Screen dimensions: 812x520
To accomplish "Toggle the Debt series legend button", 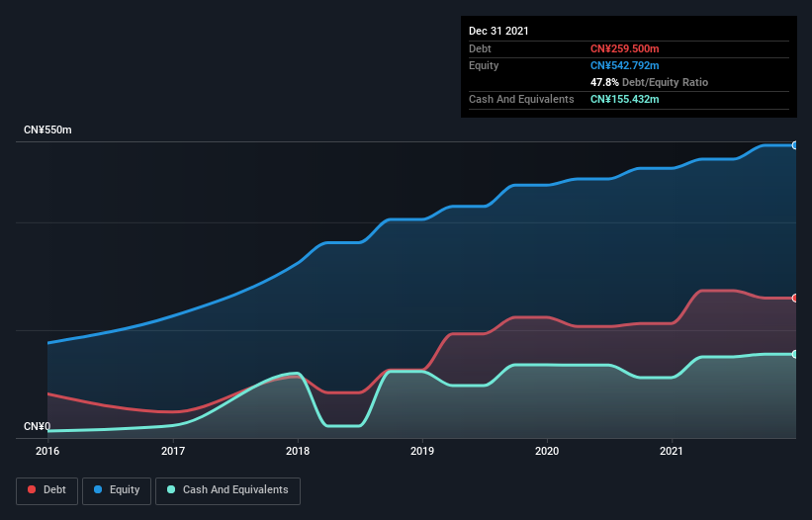I will [x=46, y=490].
